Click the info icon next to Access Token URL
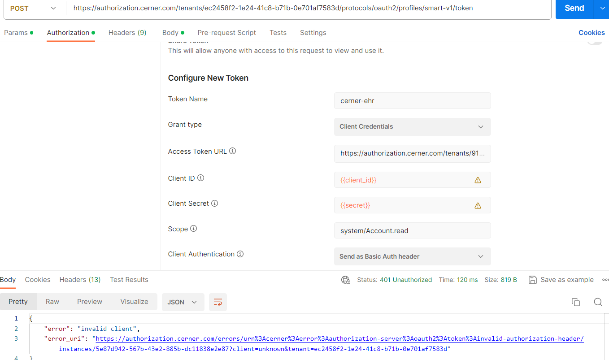Screen dimensions: 609x364 pos(232,151)
